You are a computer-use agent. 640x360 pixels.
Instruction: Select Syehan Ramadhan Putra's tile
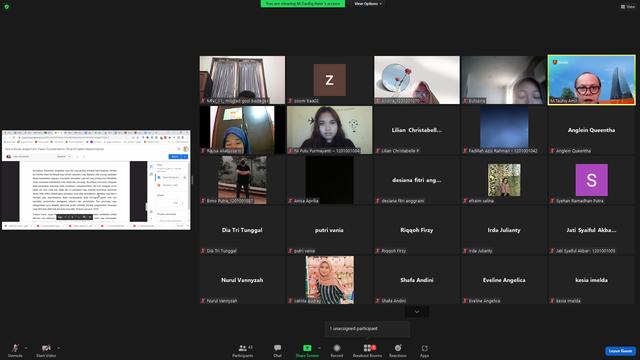pos(591,180)
